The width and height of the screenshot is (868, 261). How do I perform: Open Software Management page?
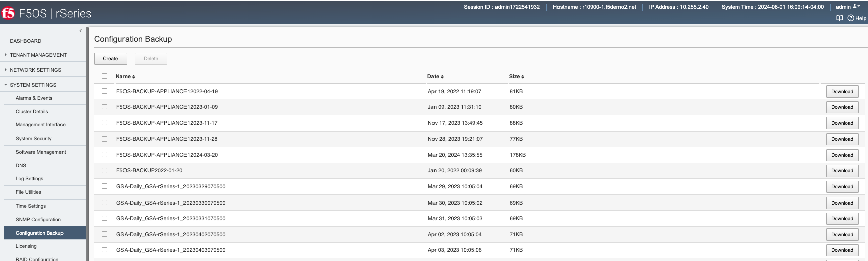[40, 152]
